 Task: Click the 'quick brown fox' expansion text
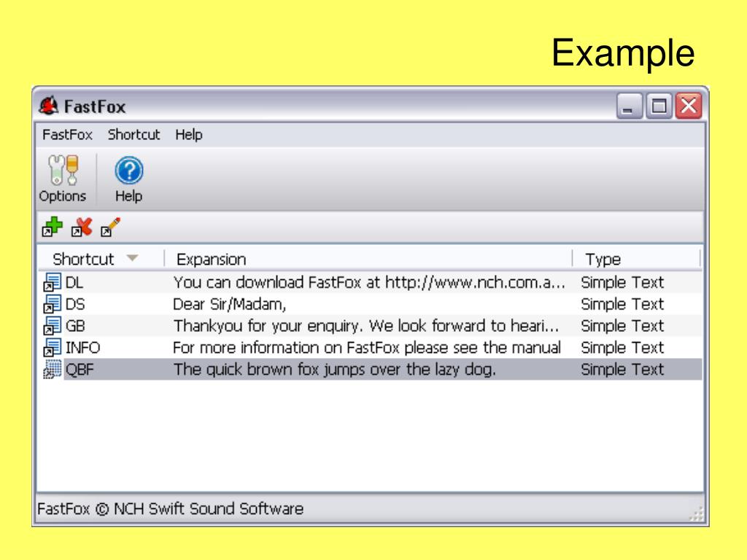334,370
